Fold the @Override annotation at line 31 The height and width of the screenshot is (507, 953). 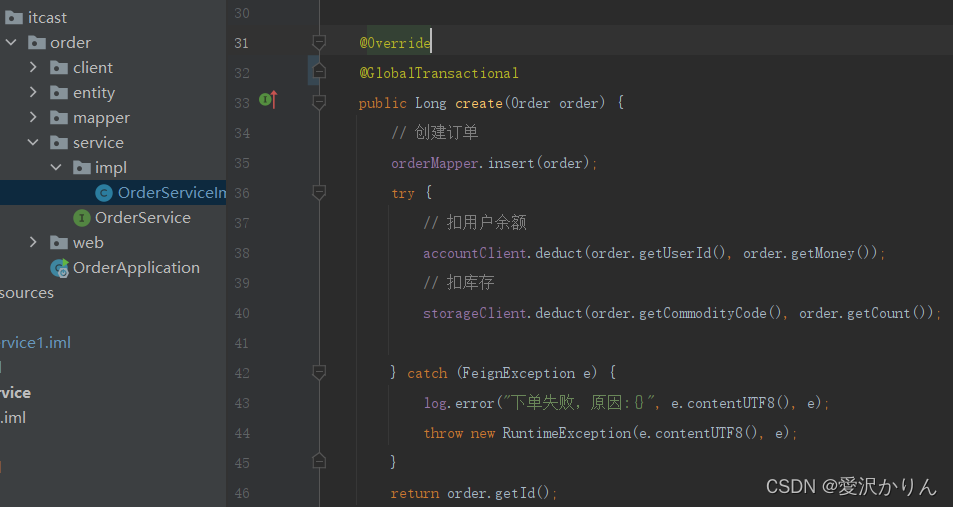pos(318,42)
